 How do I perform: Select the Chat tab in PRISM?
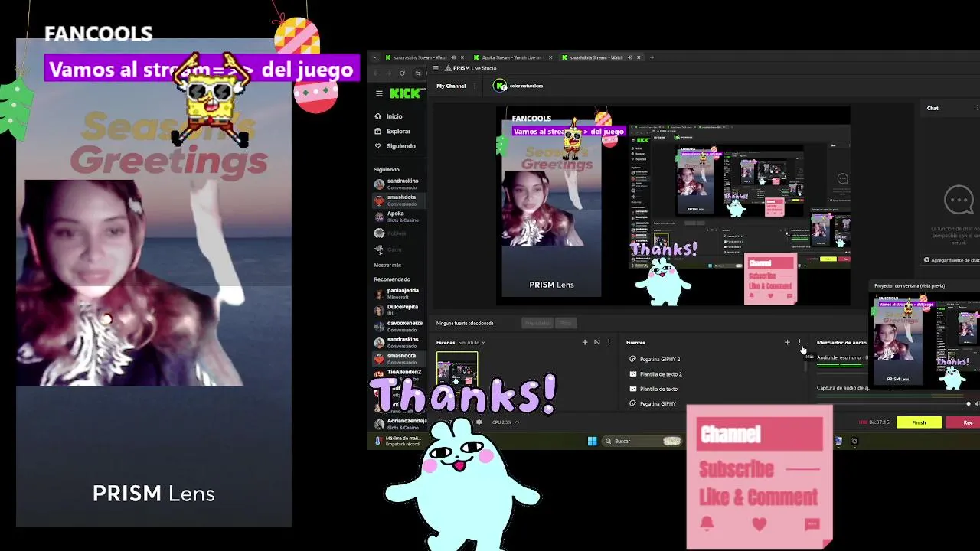(933, 108)
